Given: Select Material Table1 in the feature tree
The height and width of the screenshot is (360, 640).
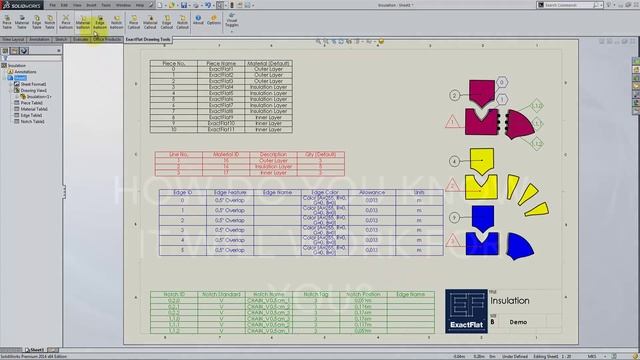Looking at the screenshot, I should click(x=34, y=109).
